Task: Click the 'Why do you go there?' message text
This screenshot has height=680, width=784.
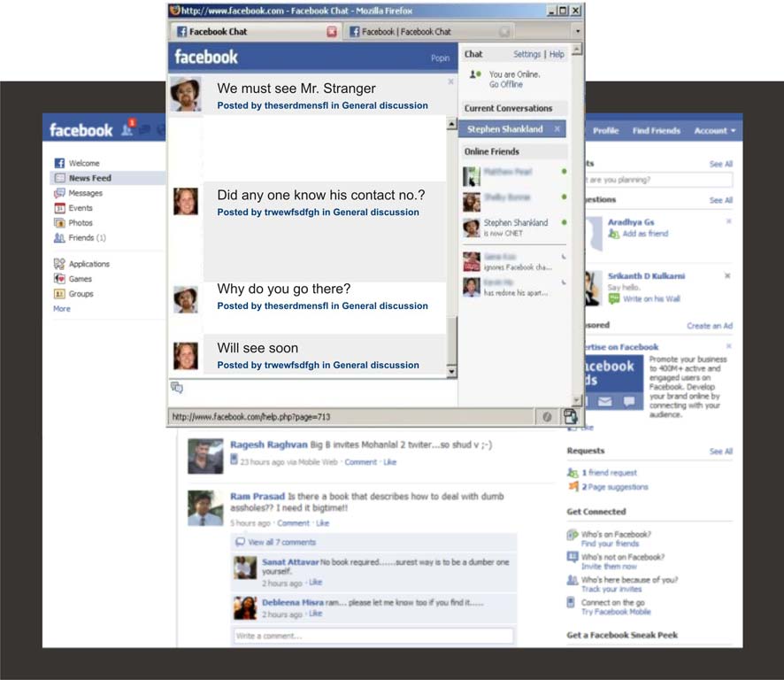Action: coord(283,289)
